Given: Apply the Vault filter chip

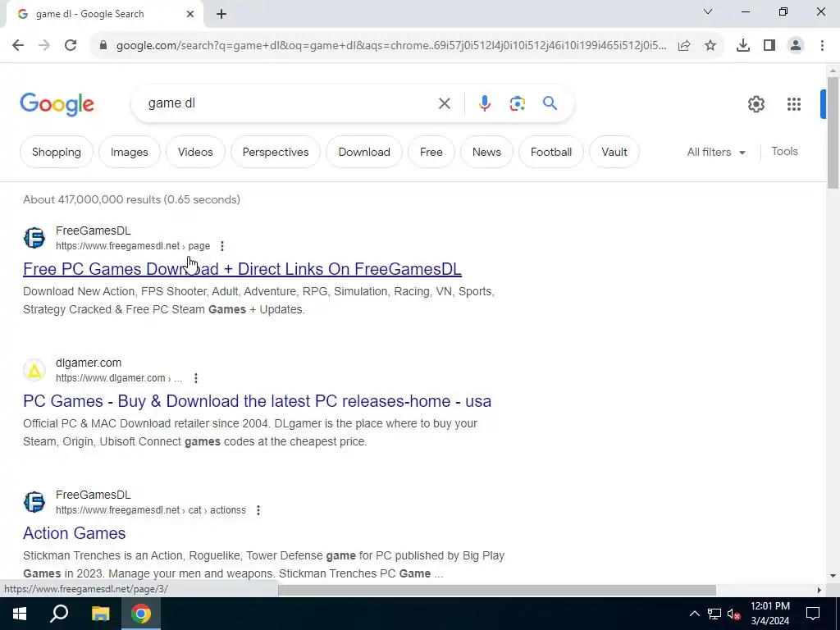Looking at the screenshot, I should [x=614, y=152].
